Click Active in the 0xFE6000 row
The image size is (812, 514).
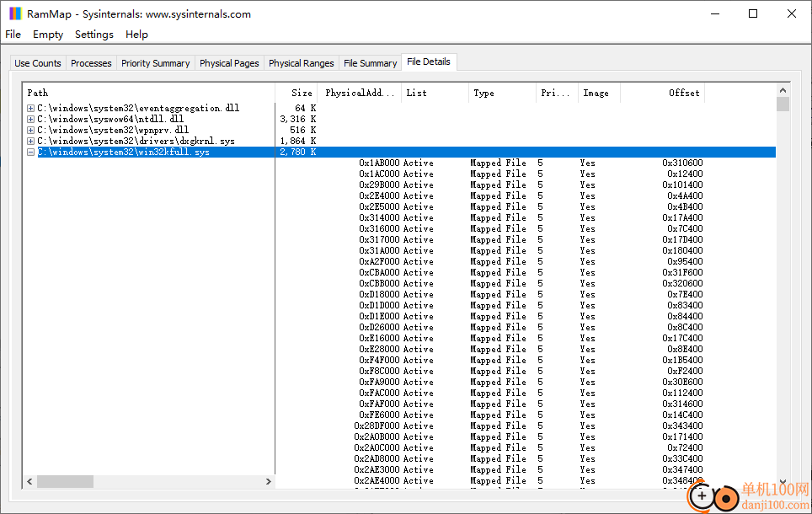(x=419, y=415)
